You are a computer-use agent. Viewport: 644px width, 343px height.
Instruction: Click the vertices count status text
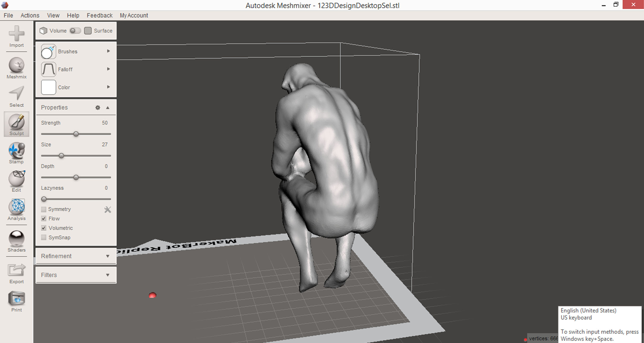(543, 338)
